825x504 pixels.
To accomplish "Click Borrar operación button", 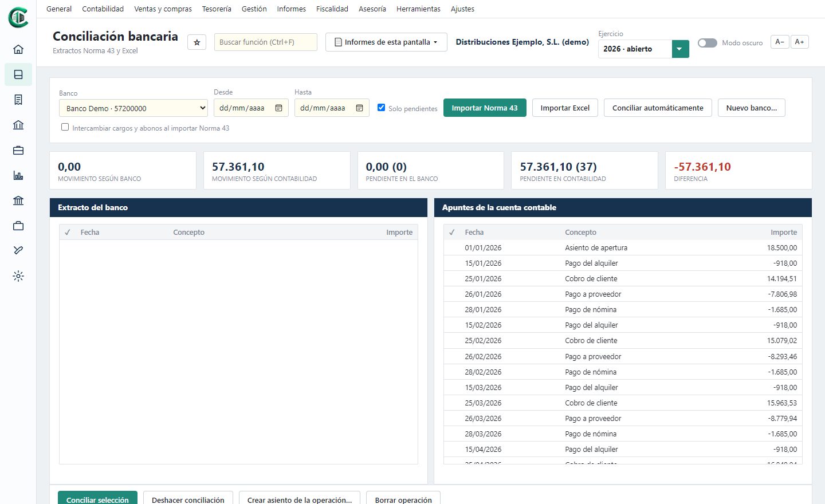I will tap(403, 499).
